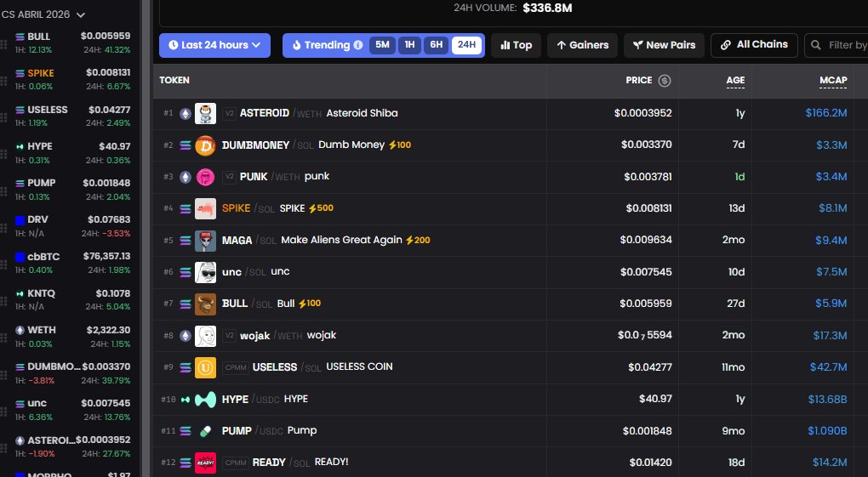Click the lightning 500 boost on SPIKE
868x477 pixels.
[x=321, y=208]
